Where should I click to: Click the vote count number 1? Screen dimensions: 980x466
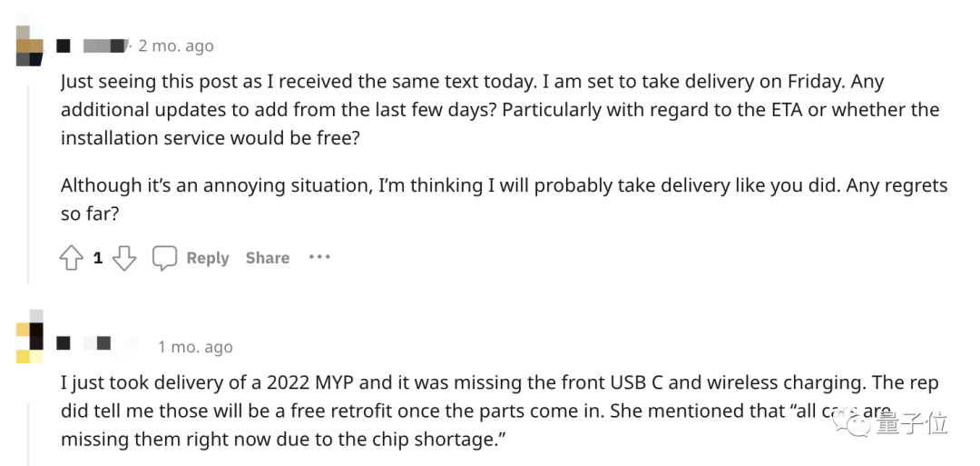tap(98, 258)
